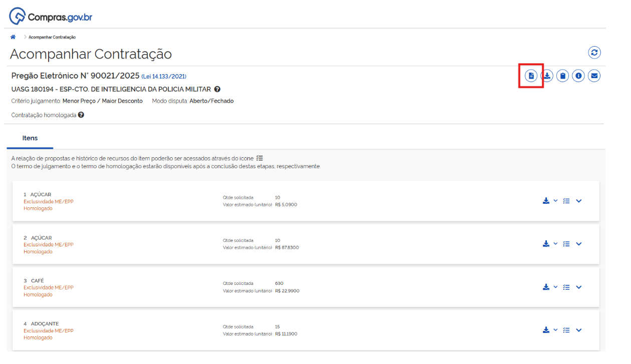Click the Acompanhar Contratação breadcrumb
The width and height of the screenshot is (631, 364).
click(x=52, y=37)
